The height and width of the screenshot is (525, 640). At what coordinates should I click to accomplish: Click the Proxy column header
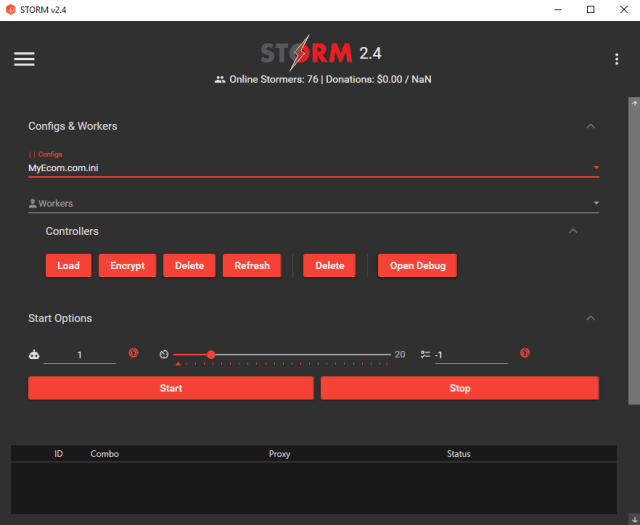click(280, 454)
